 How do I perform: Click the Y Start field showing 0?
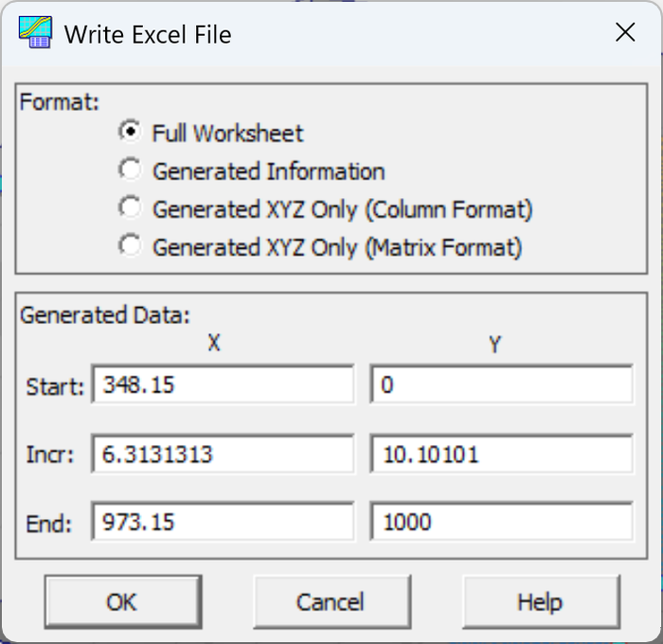[502, 385]
